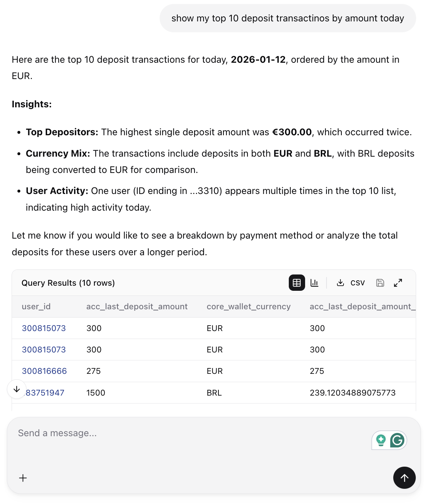This screenshot has width=431, height=504.
Task: Click the core_wallet_currency column header
Action: point(249,306)
